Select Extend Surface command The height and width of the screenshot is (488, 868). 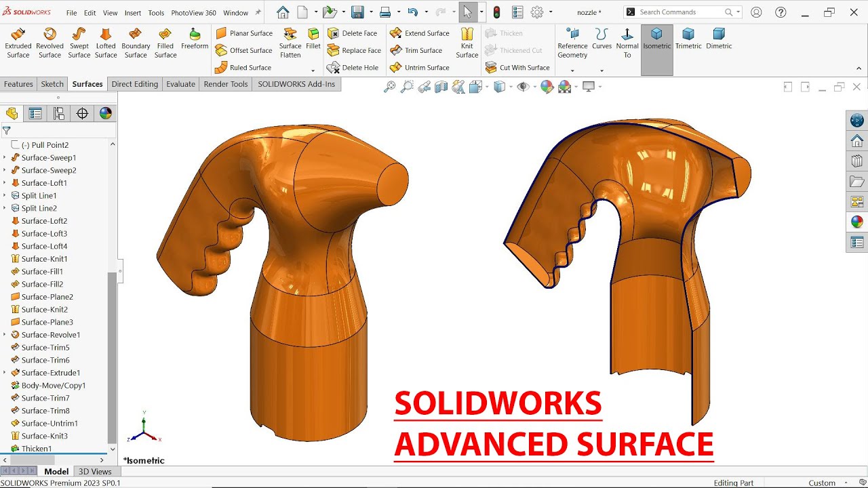(x=420, y=33)
